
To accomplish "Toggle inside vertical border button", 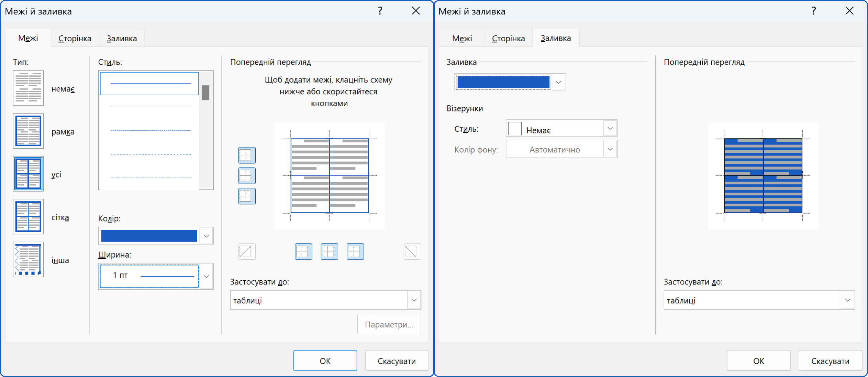I will pos(329,251).
